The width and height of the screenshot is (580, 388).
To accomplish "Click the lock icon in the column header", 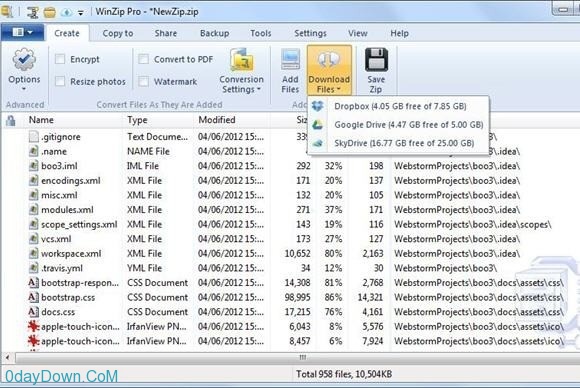I will coord(11,120).
